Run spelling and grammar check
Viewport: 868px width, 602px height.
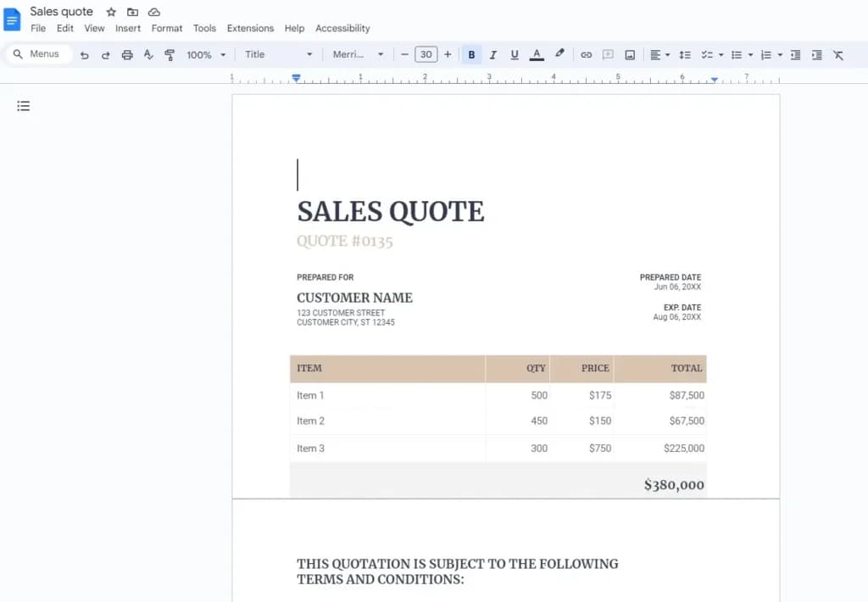click(x=148, y=54)
